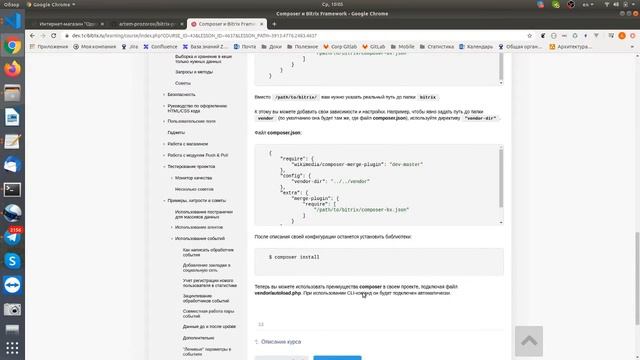
Task: Open the Запросы и методы sidebar item
Action: pos(194,72)
